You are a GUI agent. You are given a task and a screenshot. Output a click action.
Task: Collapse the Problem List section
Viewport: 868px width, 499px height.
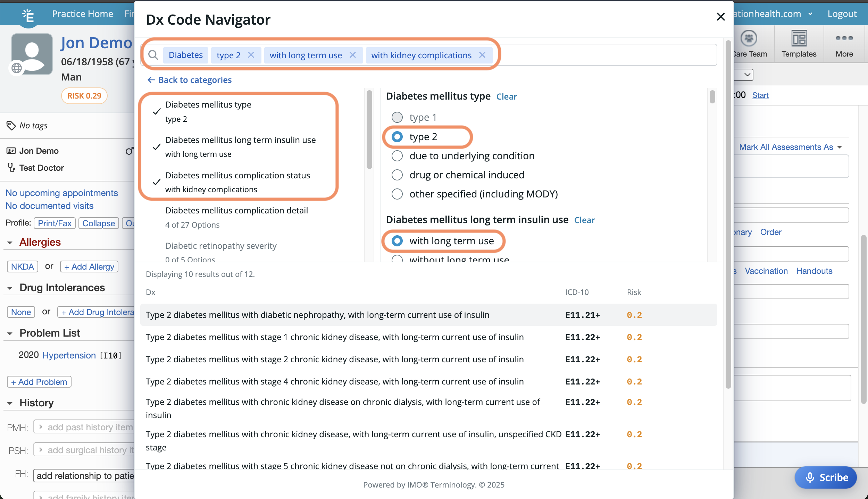[10, 333]
